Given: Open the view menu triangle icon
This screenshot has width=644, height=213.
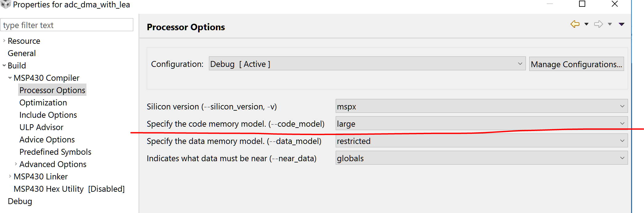Looking at the screenshot, I should point(622,24).
